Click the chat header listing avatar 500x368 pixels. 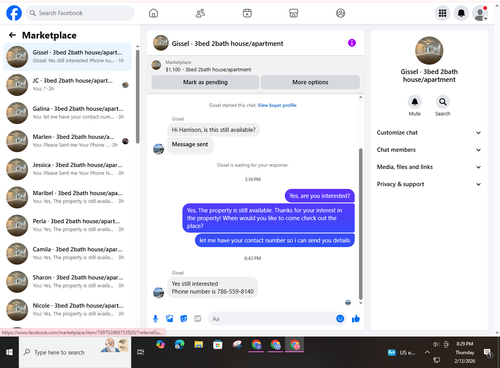pyautogui.click(x=161, y=43)
